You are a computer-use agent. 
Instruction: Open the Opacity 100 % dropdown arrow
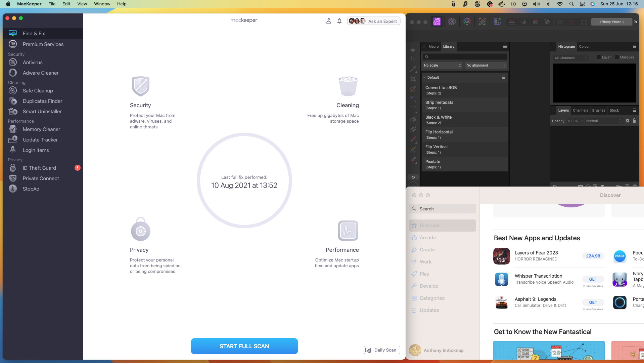[x=582, y=121]
